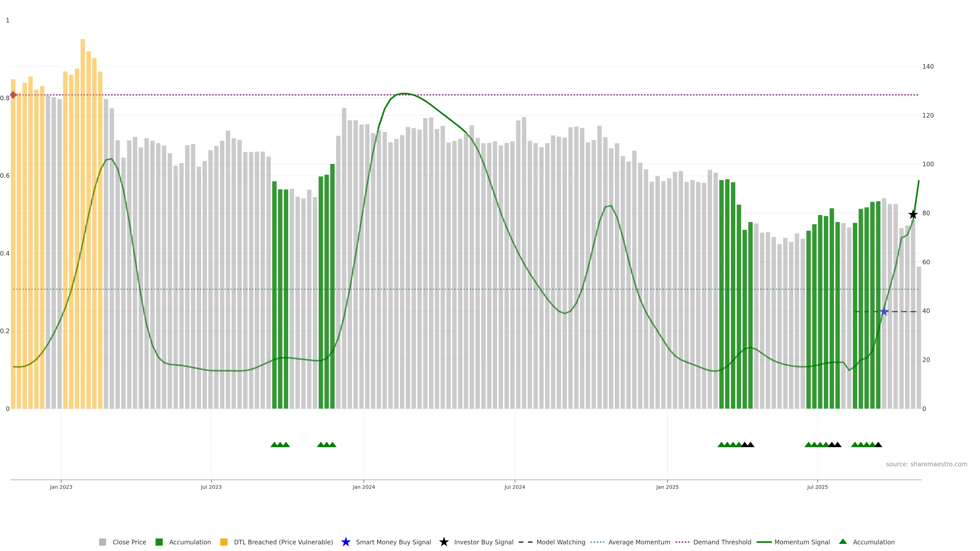Toggle the Momentum Signal legend entry
980x551 pixels.
point(802,542)
